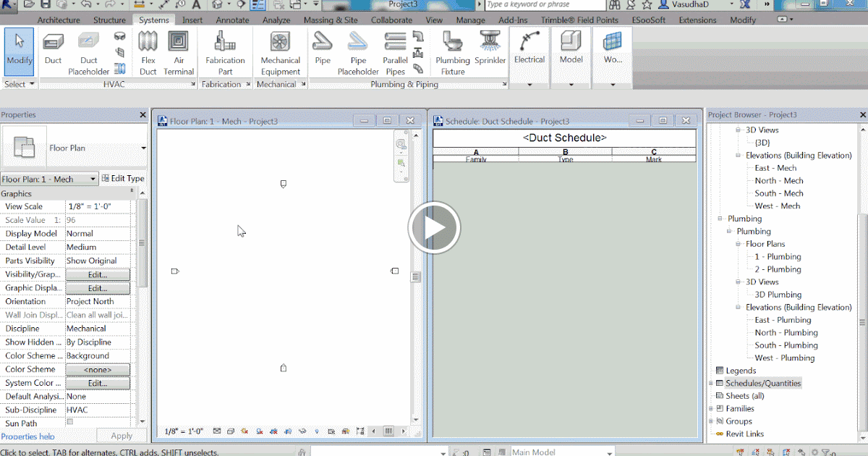The image size is (868, 456).
Task: Pick the Flex Duct tool
Action: pos(148,52)
